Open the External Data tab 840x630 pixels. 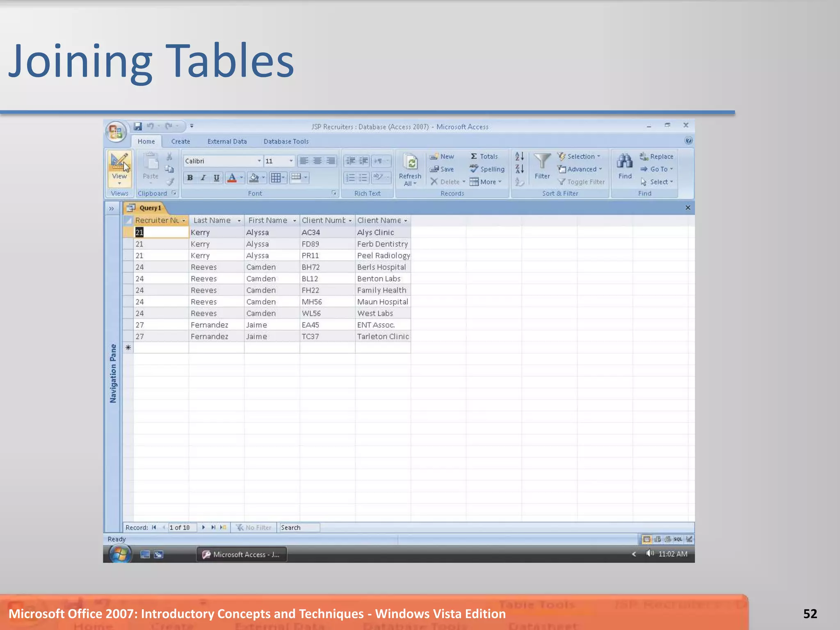(x=227, y=142)
